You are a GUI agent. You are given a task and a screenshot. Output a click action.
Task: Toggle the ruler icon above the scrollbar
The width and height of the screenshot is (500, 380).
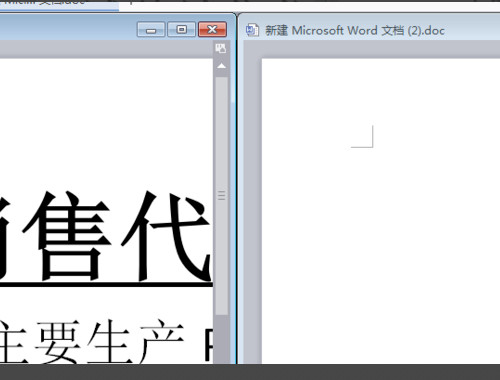point(221,49)
